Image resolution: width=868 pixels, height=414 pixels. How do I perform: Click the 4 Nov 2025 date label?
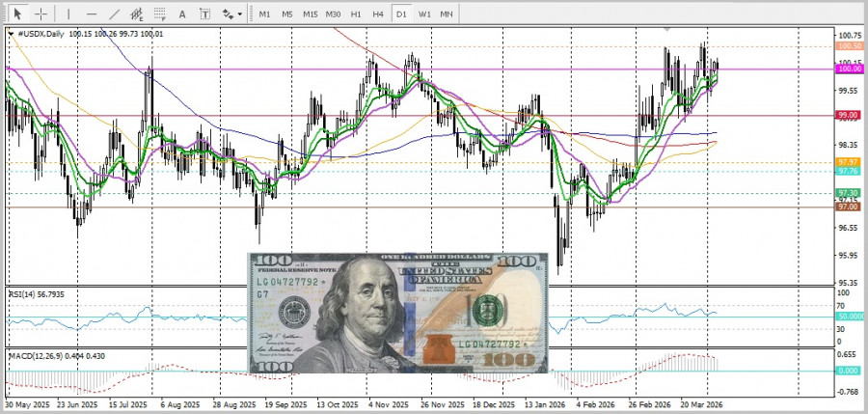(x=388, y=404)
